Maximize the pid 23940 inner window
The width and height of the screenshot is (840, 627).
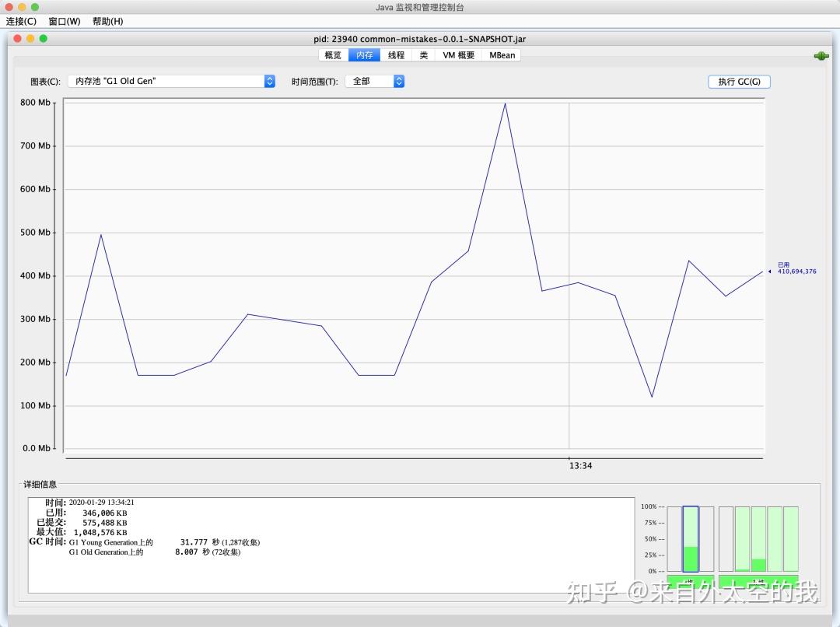click(44, 39)
